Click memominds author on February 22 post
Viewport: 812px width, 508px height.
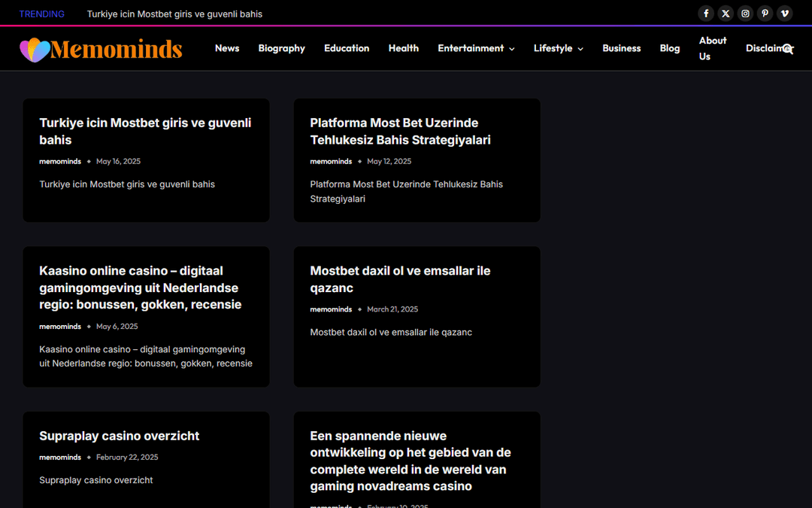tap(60, 458)
